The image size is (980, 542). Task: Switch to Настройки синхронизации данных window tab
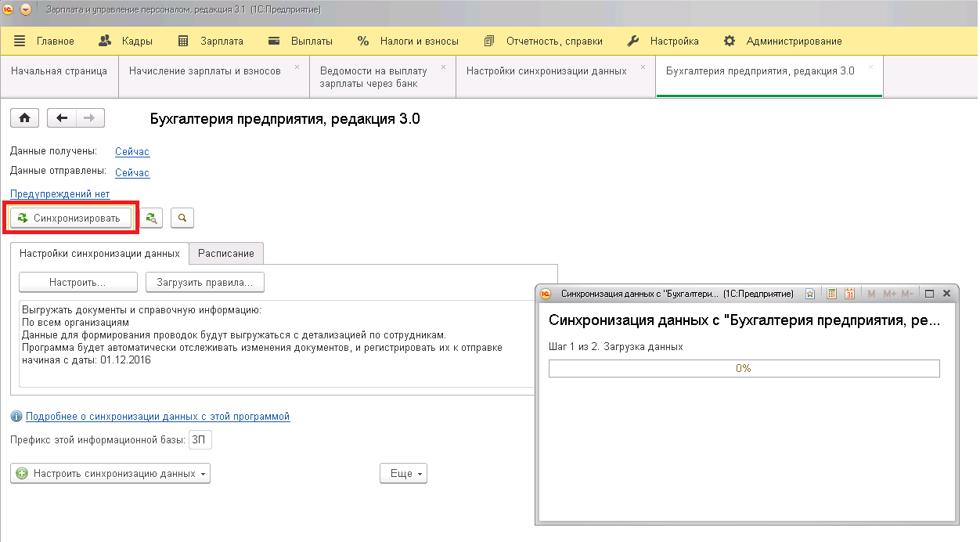(x=546, y=70)
